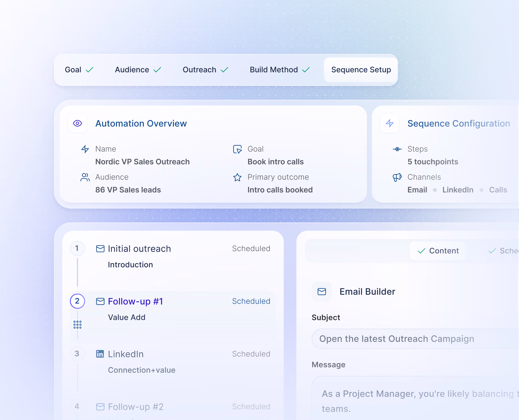
Task: Click the Sequence Configuration heading
Action: coord(458,124)
